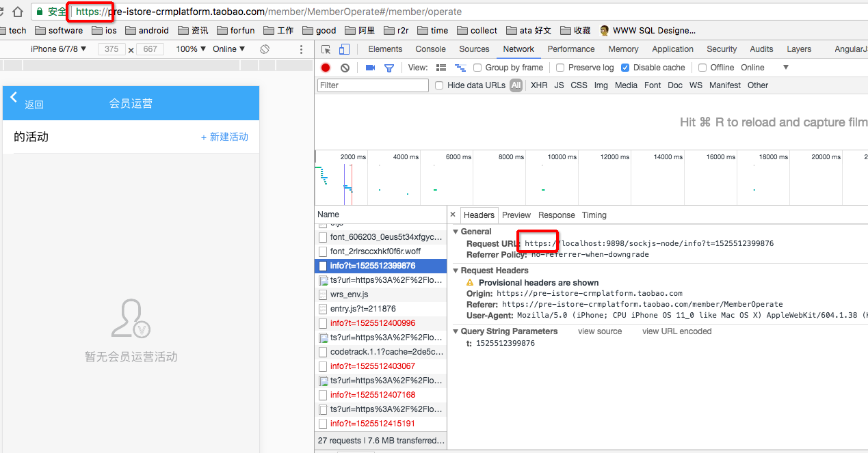The height and width of the screenshot is (453, 868).
Task: Select the All filter type
Action: tap(516, 85)
